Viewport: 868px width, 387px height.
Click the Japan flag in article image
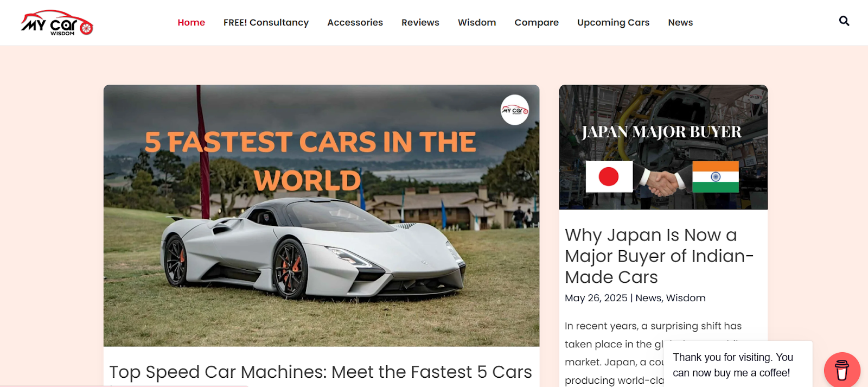[x=609, y=176]
